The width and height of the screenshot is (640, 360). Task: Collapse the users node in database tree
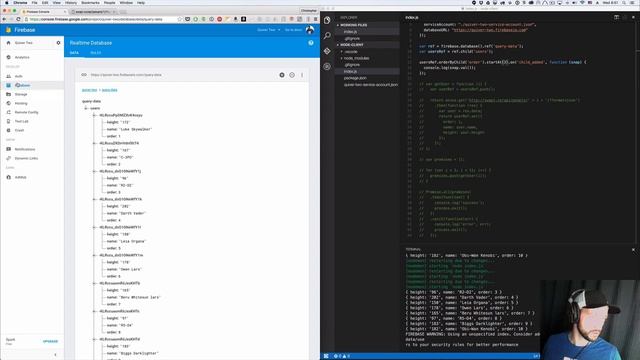coord(86,108)
